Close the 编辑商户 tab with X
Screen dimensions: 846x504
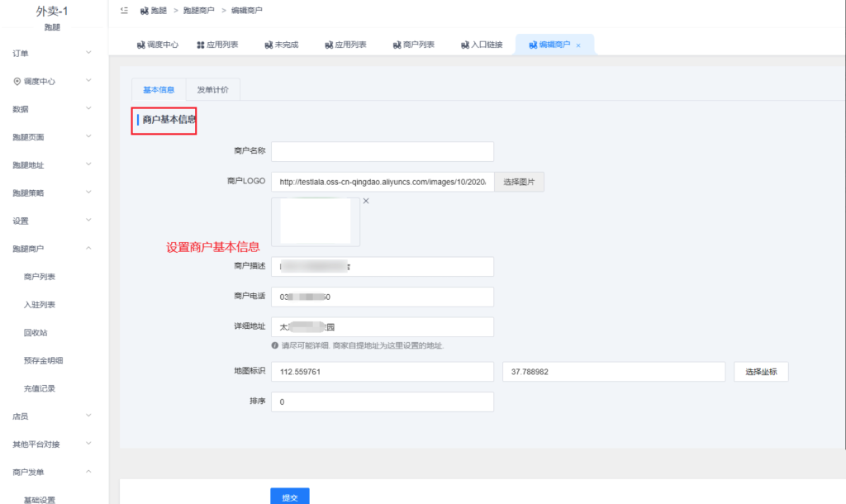[x=578, y=45]
